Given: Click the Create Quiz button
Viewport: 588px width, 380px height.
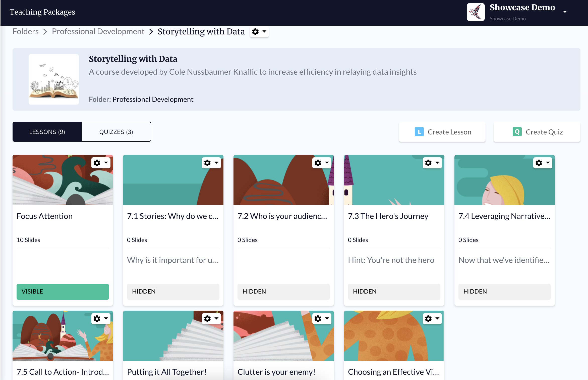Looking at the screenshot, I should coord(537,132).
